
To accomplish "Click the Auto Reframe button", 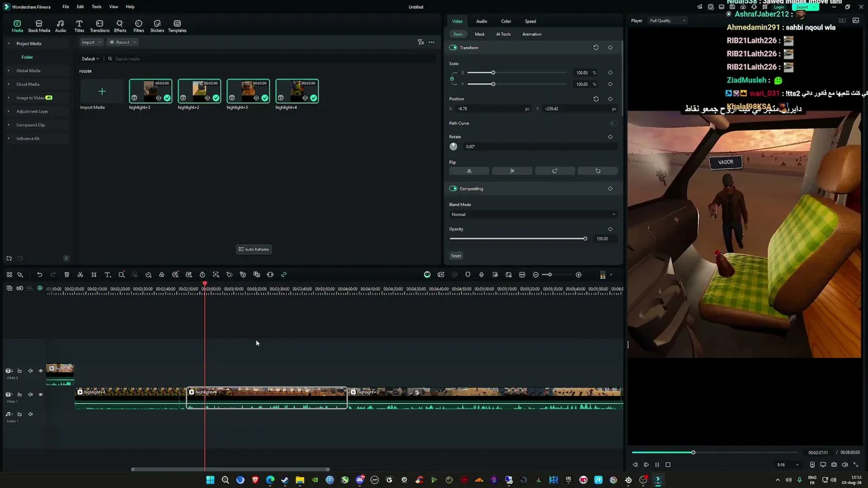I will [254, 249].
